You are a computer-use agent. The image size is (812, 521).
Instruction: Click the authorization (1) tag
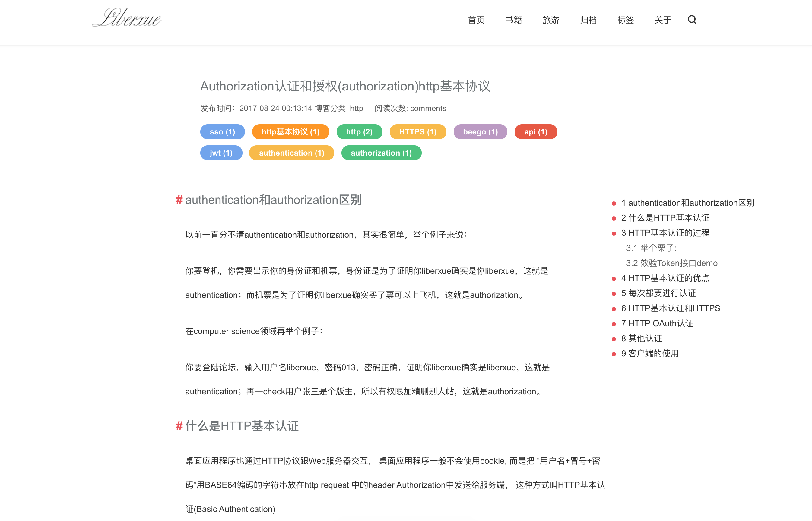(x=381, y=153)
